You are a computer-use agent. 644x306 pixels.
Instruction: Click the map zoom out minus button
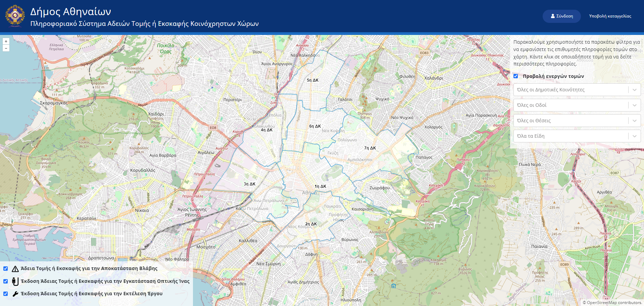click(6, 48)
